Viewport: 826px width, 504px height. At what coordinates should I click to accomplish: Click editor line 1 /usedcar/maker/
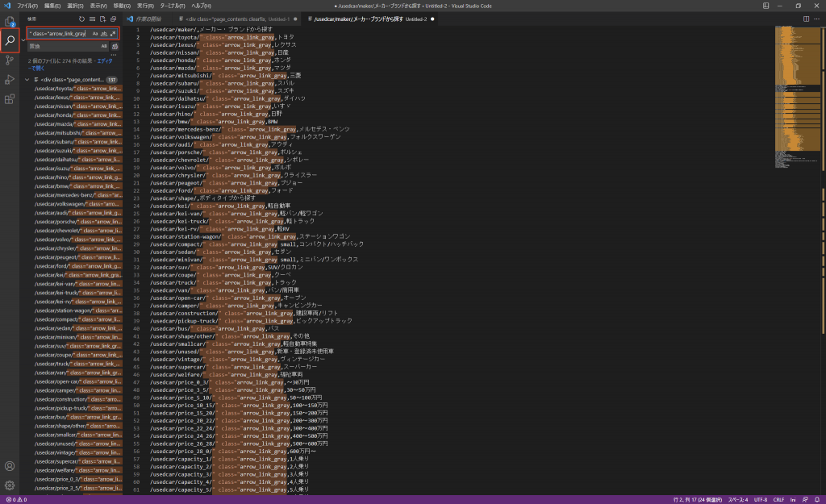coord(173,30)
